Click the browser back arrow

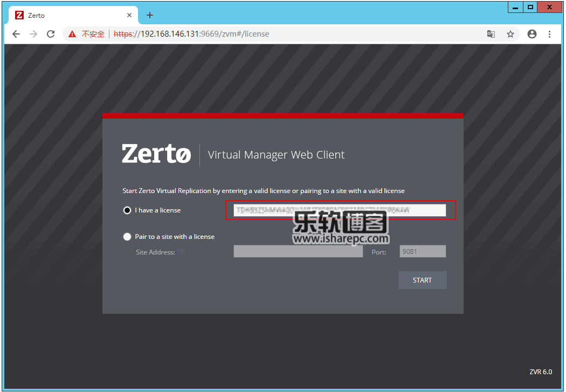[x=16, y=34]
